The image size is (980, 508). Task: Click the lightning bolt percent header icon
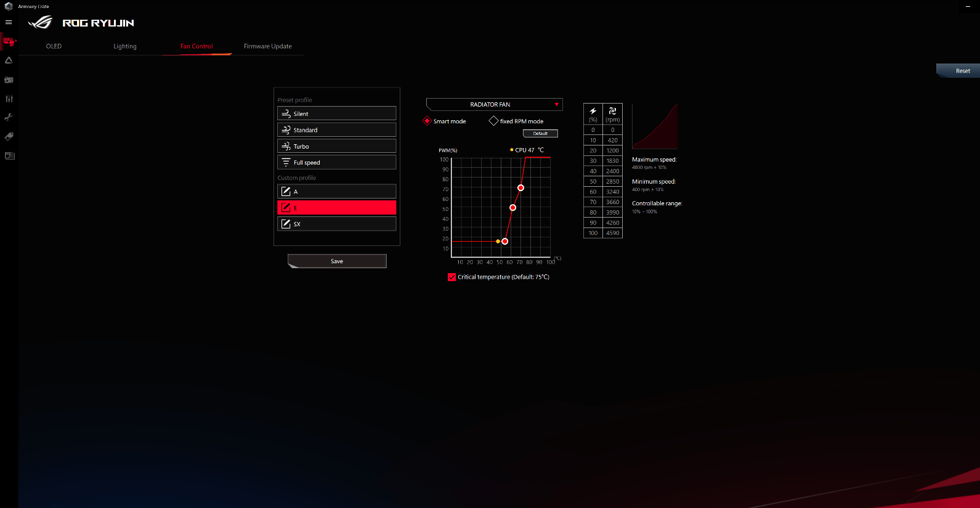point(593,111)
